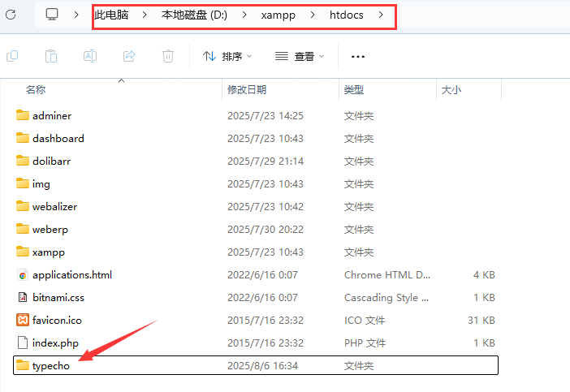Viewport: 570px width, 392px height.
Task: Sort by the 类型 column header
Action: [354, 89]
